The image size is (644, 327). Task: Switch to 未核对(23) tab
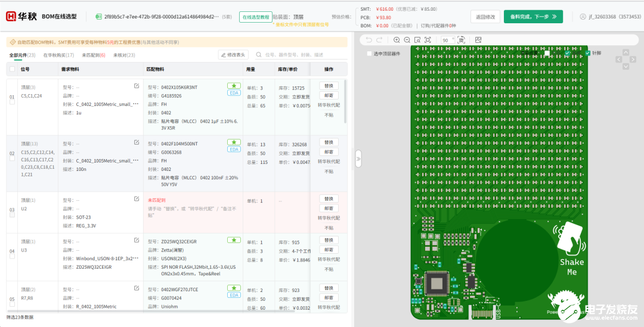124,55
